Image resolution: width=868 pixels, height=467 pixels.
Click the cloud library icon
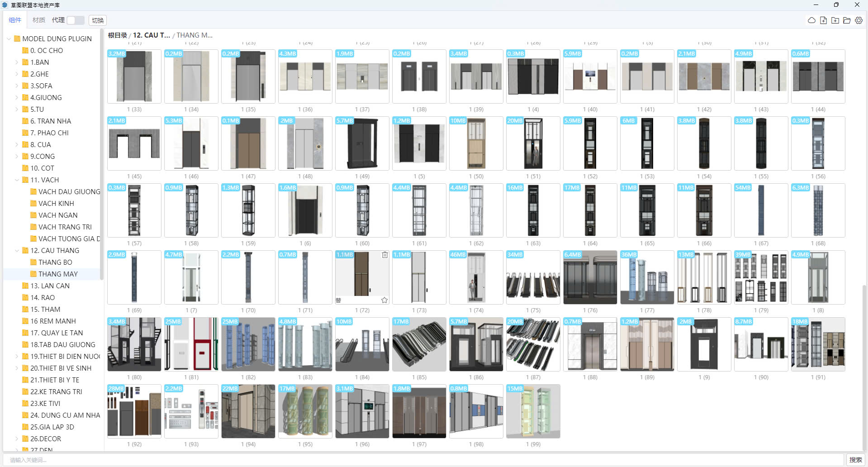click(x=811, y=20)
